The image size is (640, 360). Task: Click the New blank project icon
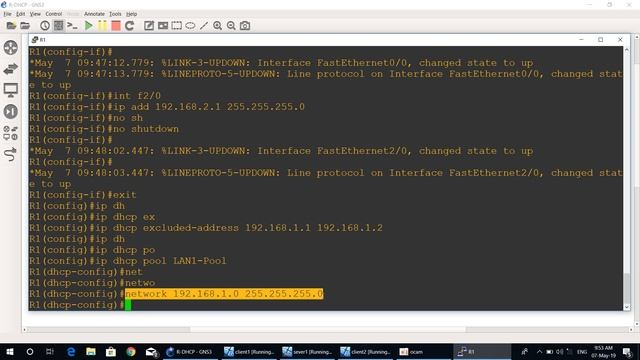11,26
